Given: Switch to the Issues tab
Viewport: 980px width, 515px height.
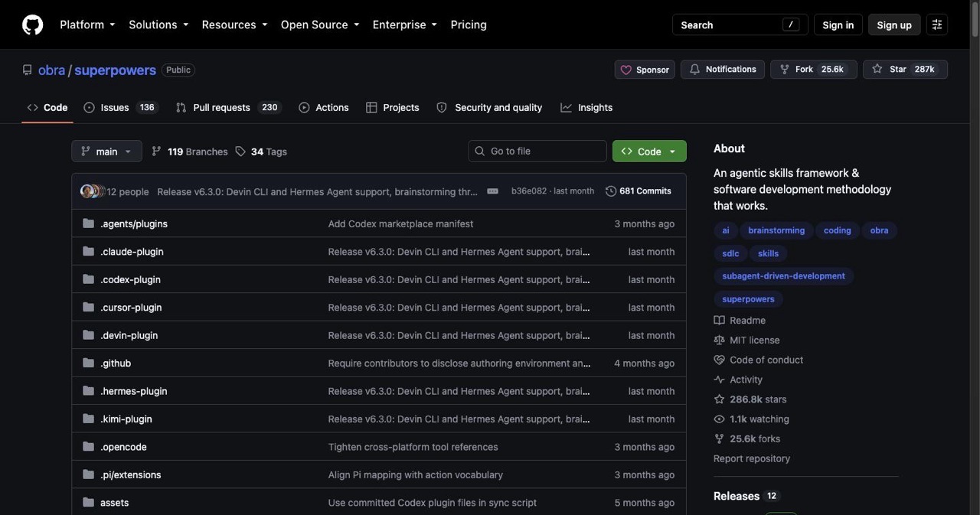Looking at the screenshot, I should coord(121,108).
